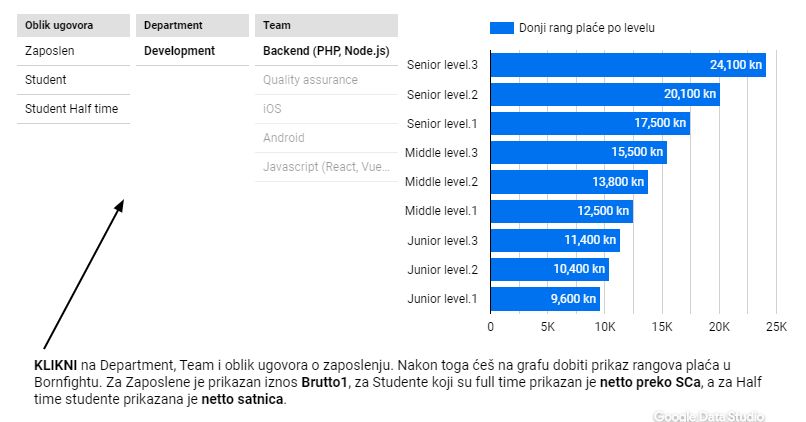Click the Senior level.1 bar
806x422 pixels.
point(590,123)
